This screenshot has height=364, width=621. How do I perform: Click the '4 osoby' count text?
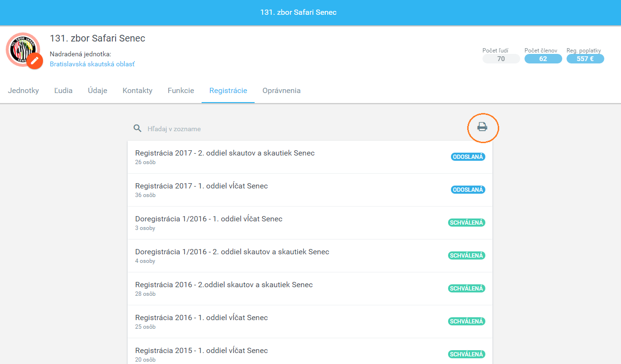pyautogui.click(x=145, y=261)
